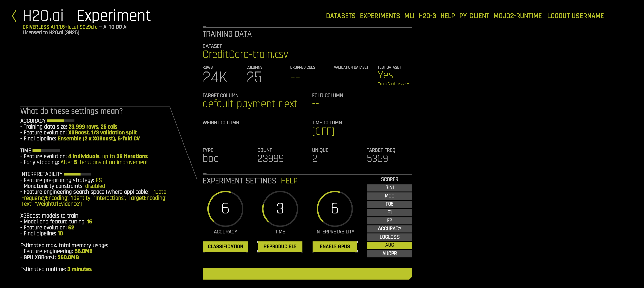Image resolution: width=644 pixels, height=288 pixels.
Task: Select the GINI scorer
Action: point(389,188)
